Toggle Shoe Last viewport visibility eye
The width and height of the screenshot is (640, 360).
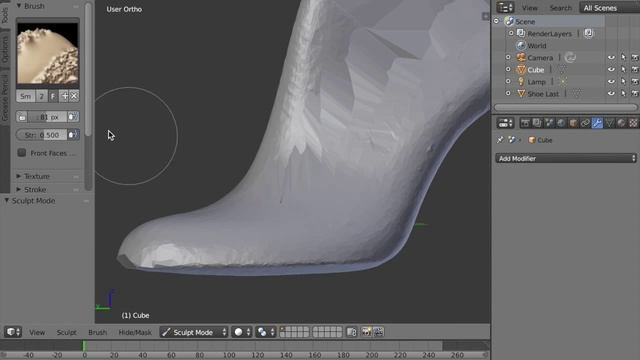click(611, 93)
